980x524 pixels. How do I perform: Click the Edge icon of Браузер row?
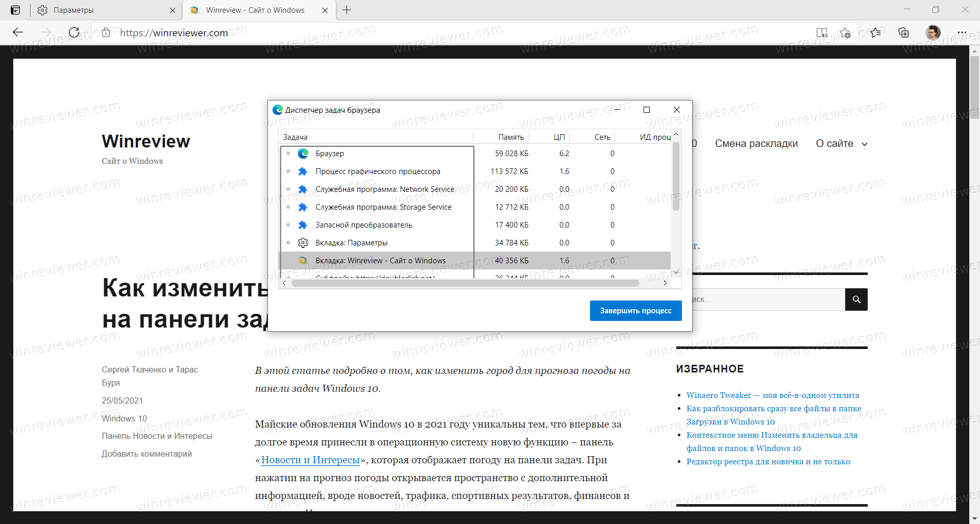pos(303,154)
